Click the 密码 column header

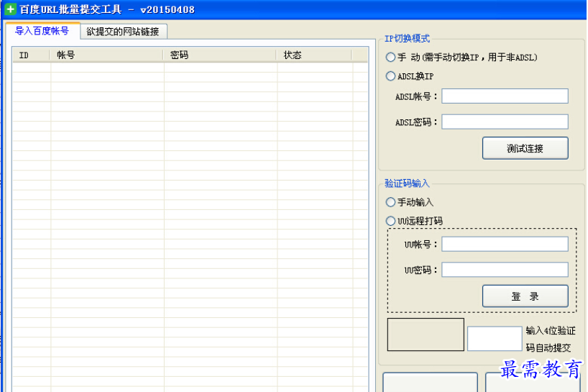click(220, 55)
